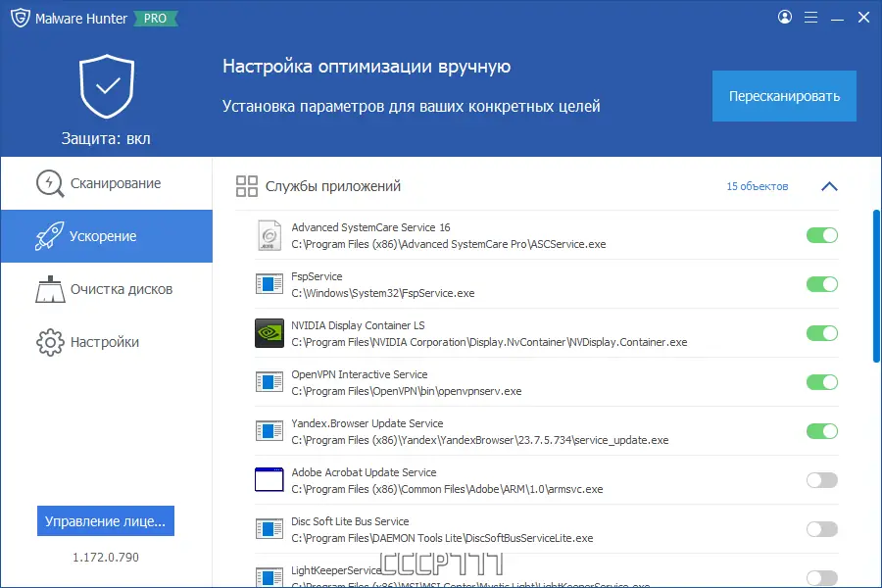Click the DiscSoftBusServiceLite.exe path text
This screenshot has height=588, width=882.
[x=442, y=538]
